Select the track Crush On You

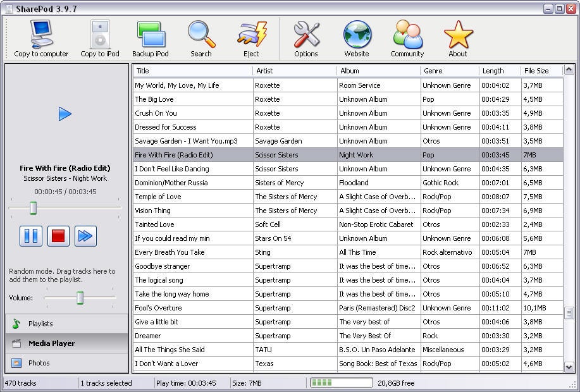(x=348, y=113)
